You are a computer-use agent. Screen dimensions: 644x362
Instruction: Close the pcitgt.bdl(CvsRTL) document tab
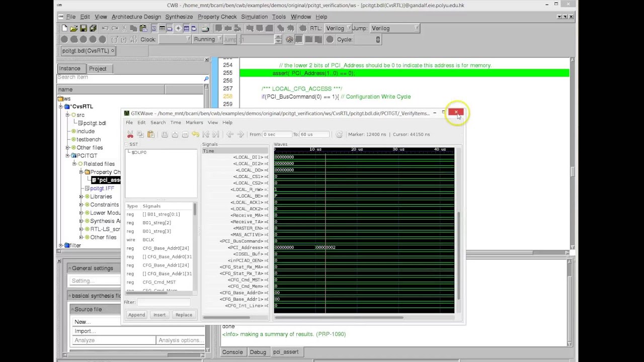[113, 50]
